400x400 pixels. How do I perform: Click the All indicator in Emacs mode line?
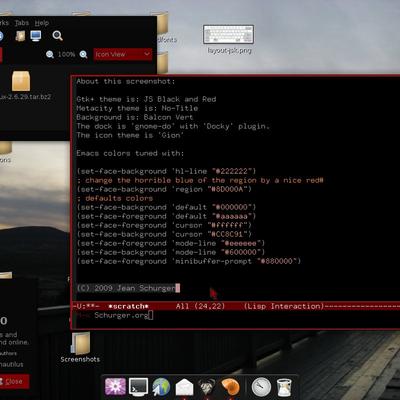(x=183, y=306)
